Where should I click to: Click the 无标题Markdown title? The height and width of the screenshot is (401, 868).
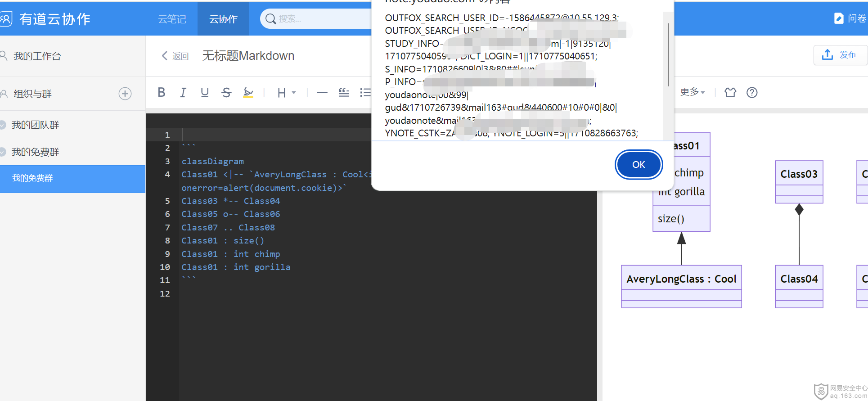(248, 56)
